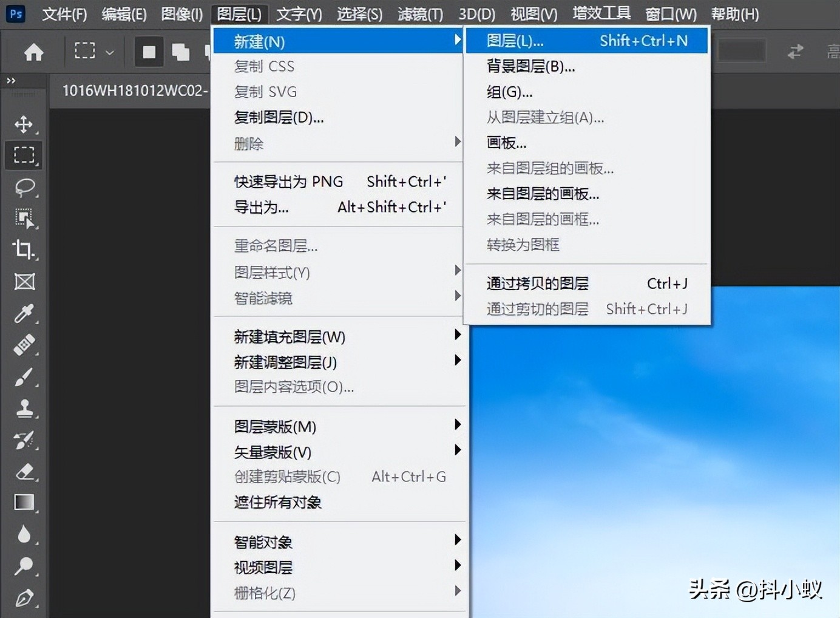Click Add to Selection mode icon
The height and width of the screenshot is (618, 840).
pos(180,52)
